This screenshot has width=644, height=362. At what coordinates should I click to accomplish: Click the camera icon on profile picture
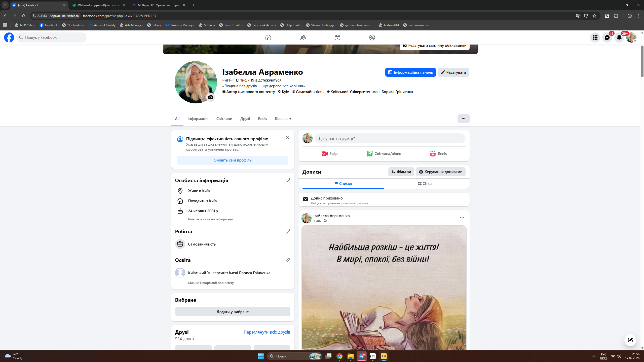click(211, 97)
